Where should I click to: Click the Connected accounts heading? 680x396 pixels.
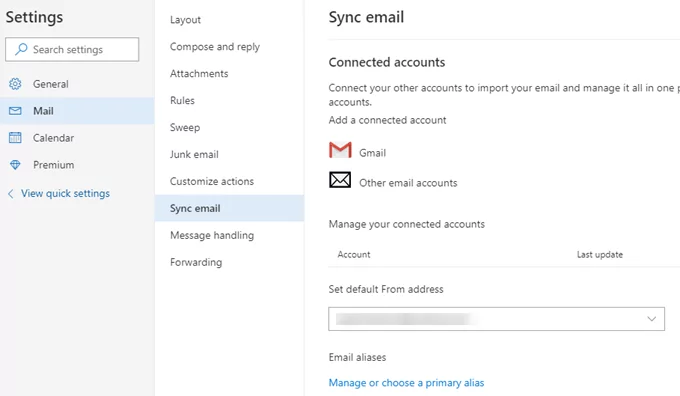387,62
